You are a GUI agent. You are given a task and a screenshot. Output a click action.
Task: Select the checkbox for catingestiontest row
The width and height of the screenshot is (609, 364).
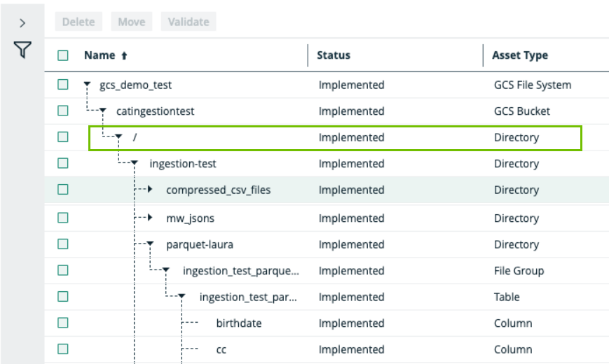pos(63,111)
